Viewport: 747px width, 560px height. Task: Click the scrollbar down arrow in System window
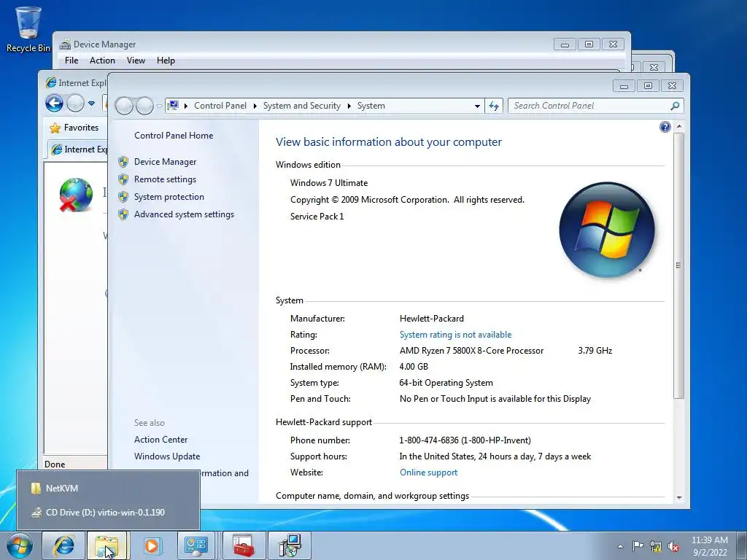click(x=679, y=497)
